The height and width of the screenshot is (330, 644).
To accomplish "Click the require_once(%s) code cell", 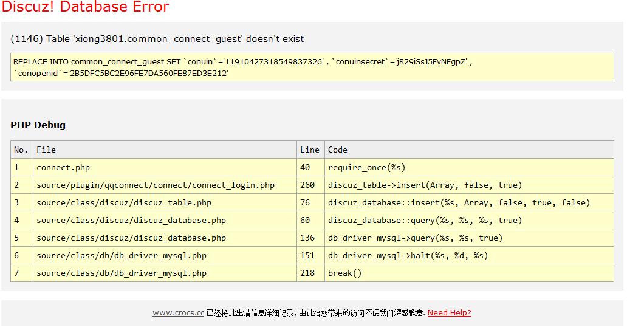I will pyautogui.click(x=366, y=167).
